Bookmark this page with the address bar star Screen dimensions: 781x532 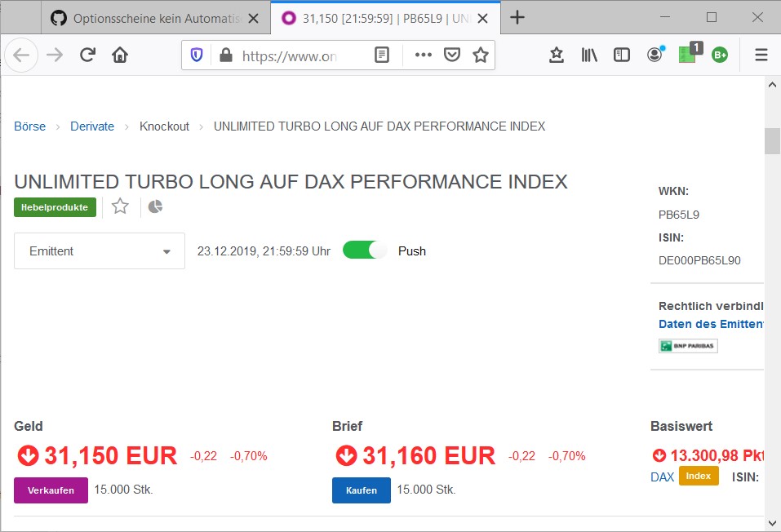point(480,54)
